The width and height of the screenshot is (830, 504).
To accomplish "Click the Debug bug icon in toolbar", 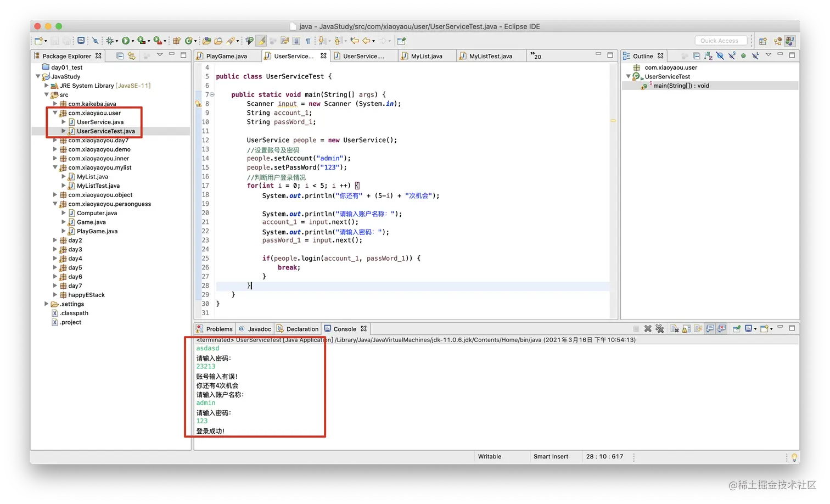I will click(x=110, y=41).
